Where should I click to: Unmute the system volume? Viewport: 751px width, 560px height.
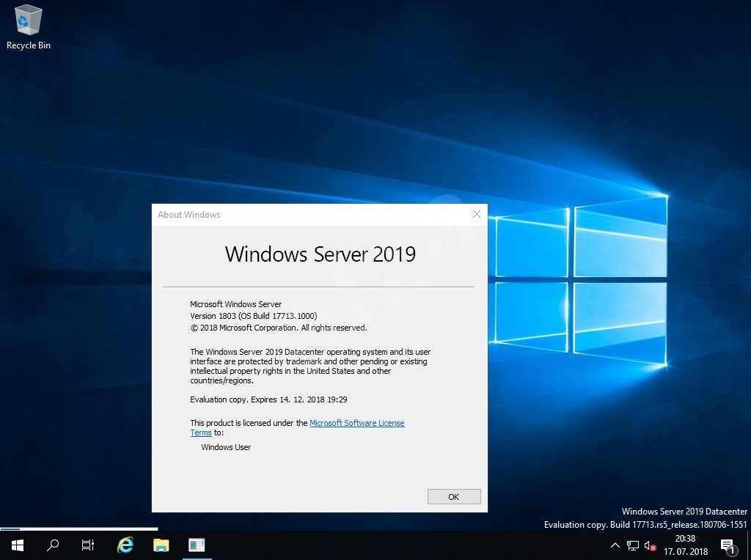pos(648,545)
